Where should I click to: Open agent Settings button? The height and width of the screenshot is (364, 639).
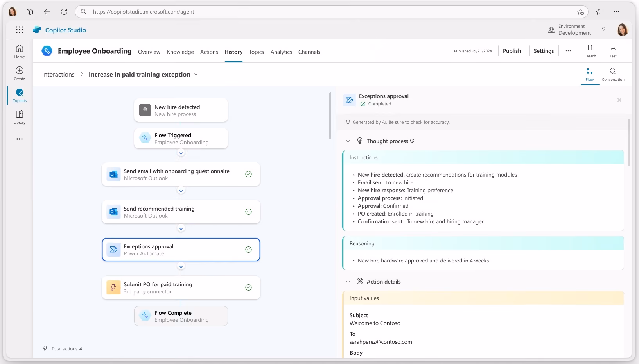544,51
